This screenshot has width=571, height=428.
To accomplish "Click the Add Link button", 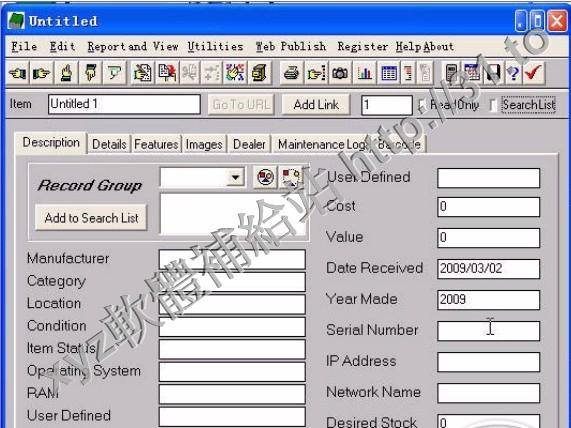I will [316, 105].
